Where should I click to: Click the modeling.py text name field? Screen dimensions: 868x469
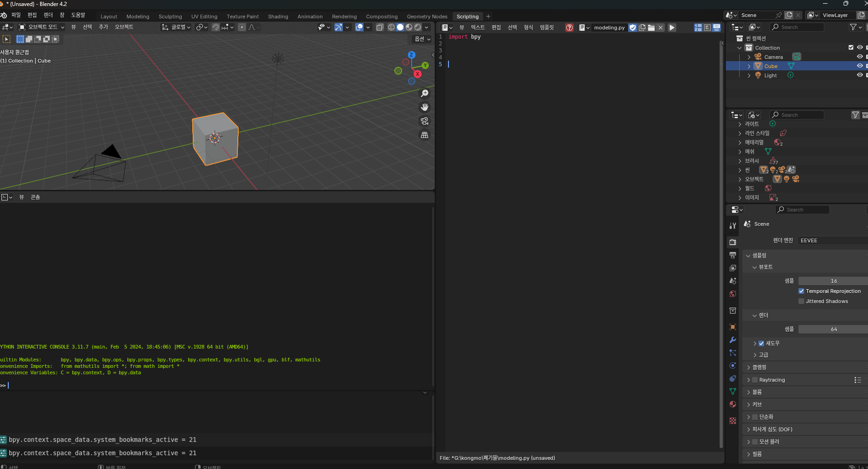[609, 28]
